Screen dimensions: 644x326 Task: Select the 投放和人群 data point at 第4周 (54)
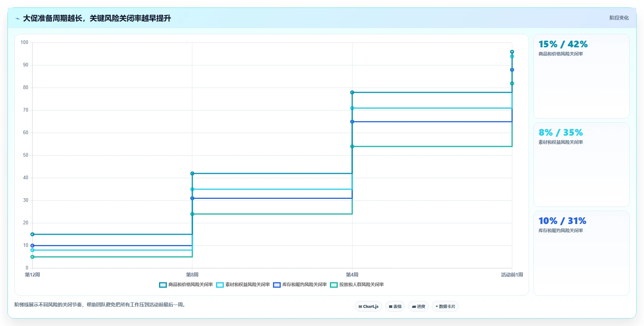point(352,146)
